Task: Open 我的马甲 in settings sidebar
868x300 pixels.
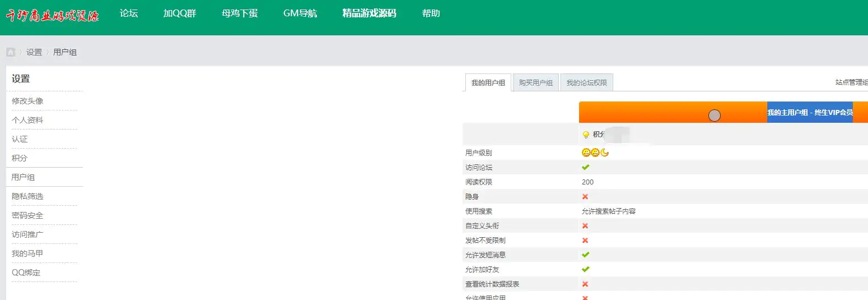Action: point(27,253)
